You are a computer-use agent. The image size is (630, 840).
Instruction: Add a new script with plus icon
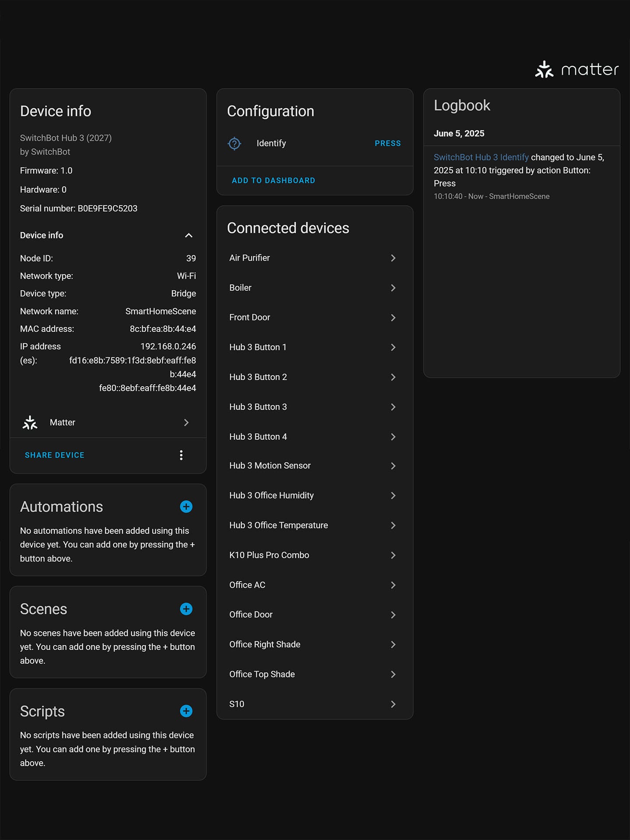tap(186, 711)
